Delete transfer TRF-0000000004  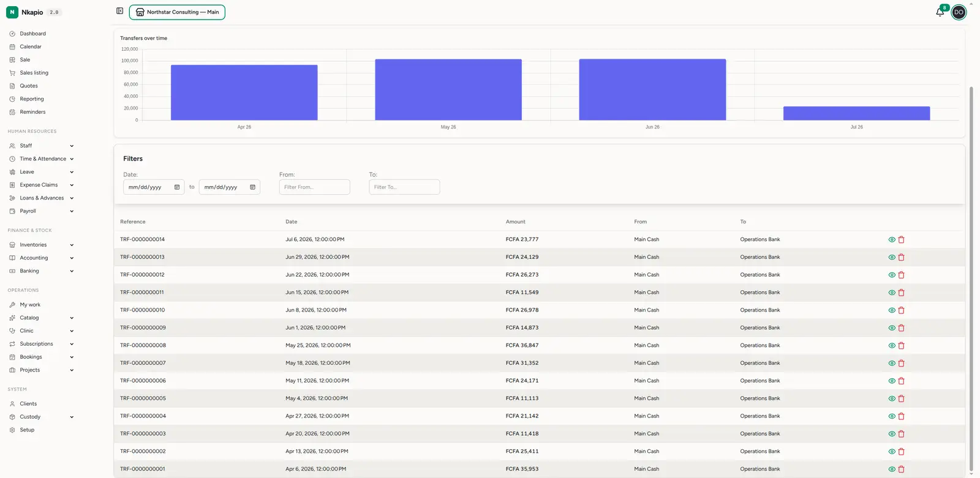pyautogui.click(x=901, y=416)
